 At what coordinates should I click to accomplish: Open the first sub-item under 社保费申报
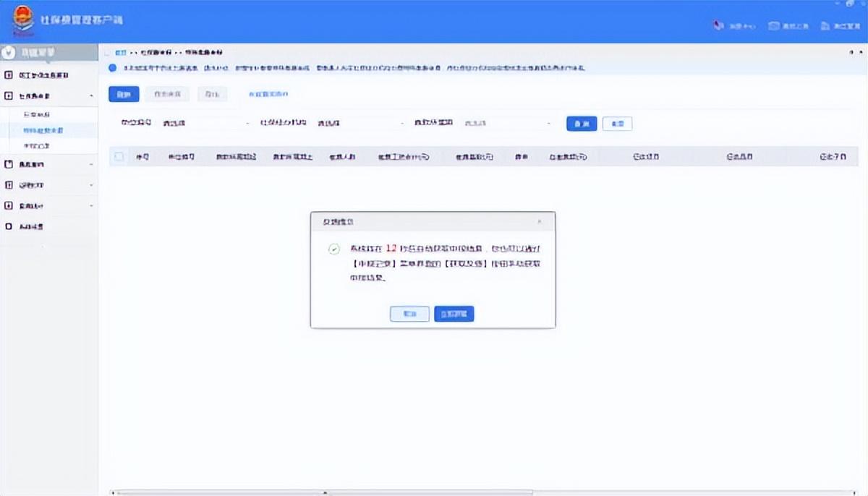[x=37, y=115]
